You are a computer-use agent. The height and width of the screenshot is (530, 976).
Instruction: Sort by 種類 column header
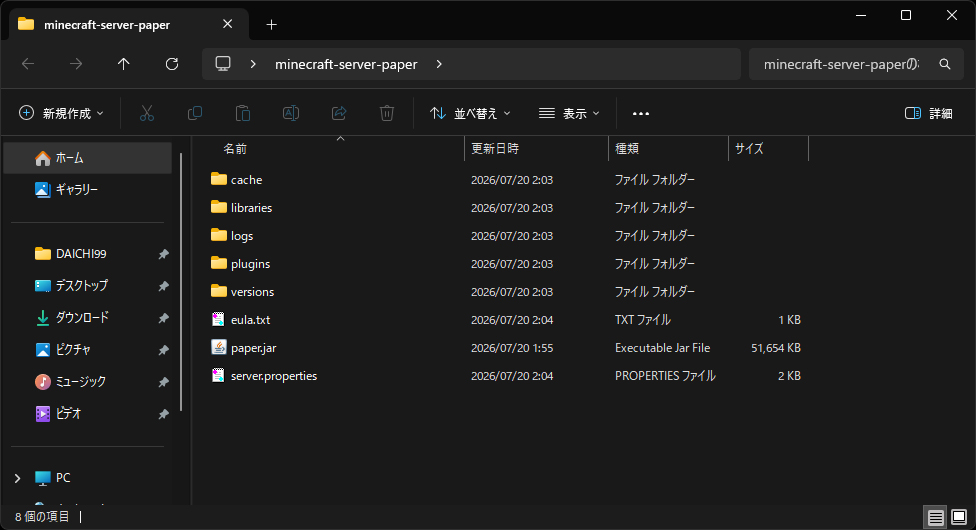pos(668,148)
